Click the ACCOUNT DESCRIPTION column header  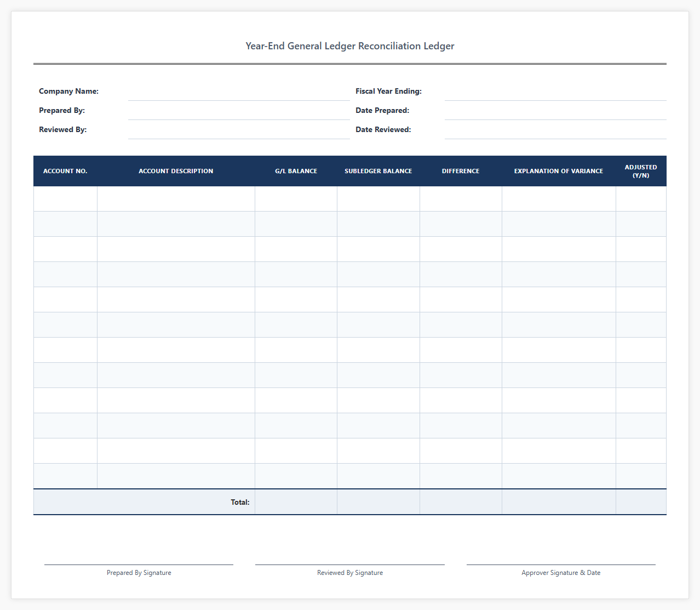[x=176, y=171]
